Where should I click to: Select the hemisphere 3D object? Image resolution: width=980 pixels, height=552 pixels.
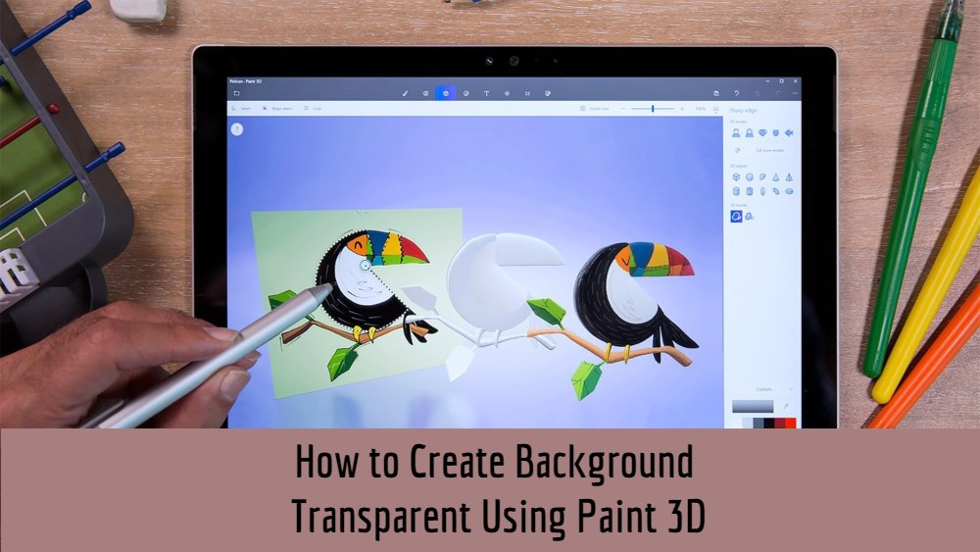click(x=762, y=177)
